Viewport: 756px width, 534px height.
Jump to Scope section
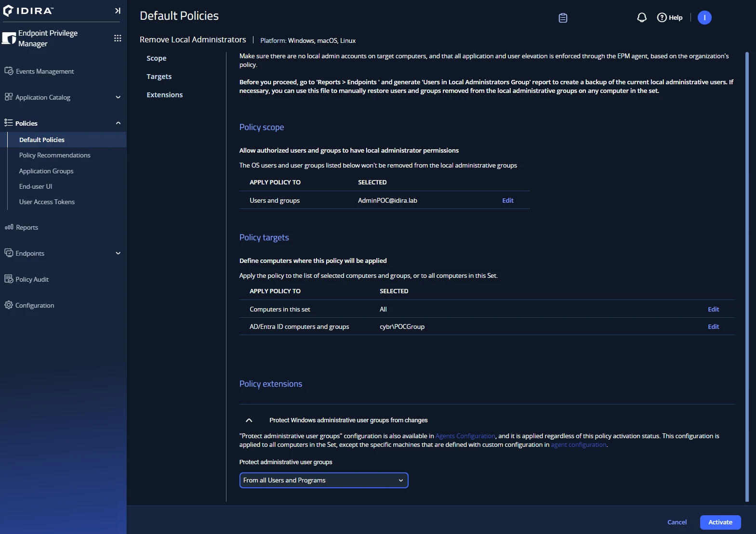(x=157, y=58)
